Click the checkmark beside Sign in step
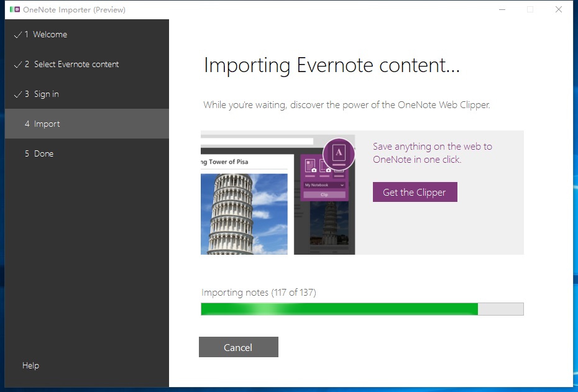578x392 pixels. [17, 94]
